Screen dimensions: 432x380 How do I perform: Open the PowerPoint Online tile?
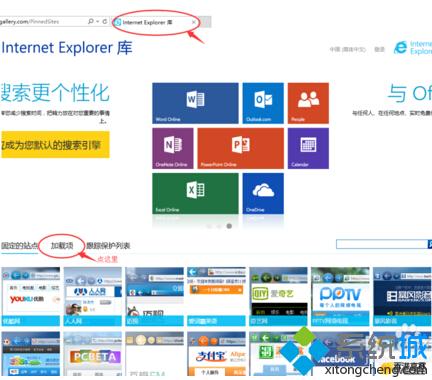(x=241, y=148)
